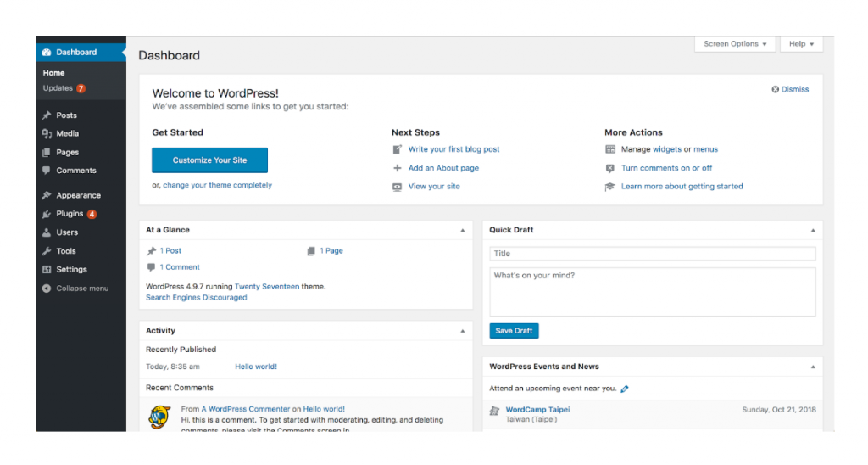Click the Plugins plug icon
The image size is (868, 465).
click(x=47, y=214)
